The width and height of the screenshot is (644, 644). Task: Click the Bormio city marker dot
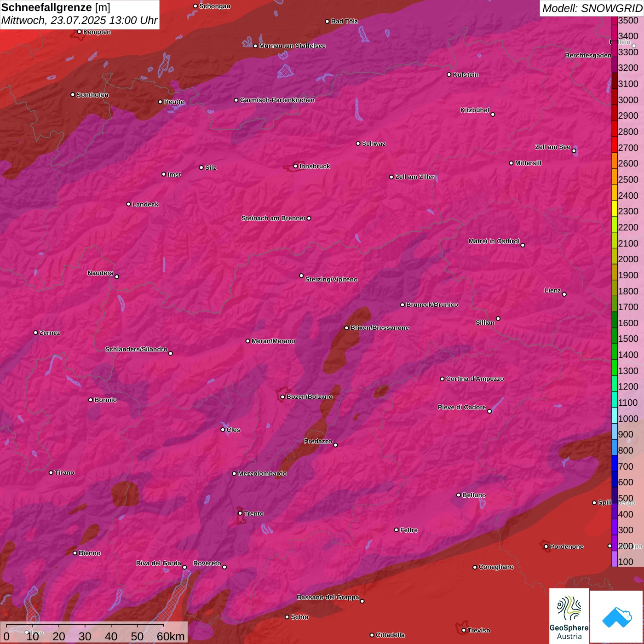pos(91,400)
